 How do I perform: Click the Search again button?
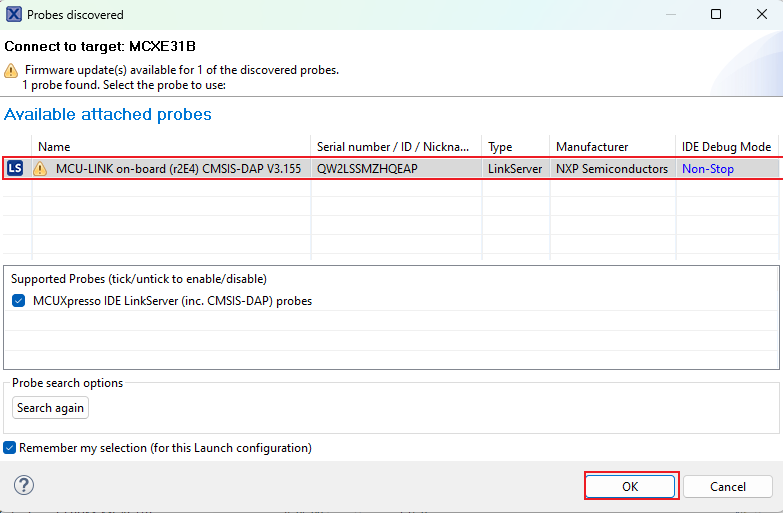50,408
